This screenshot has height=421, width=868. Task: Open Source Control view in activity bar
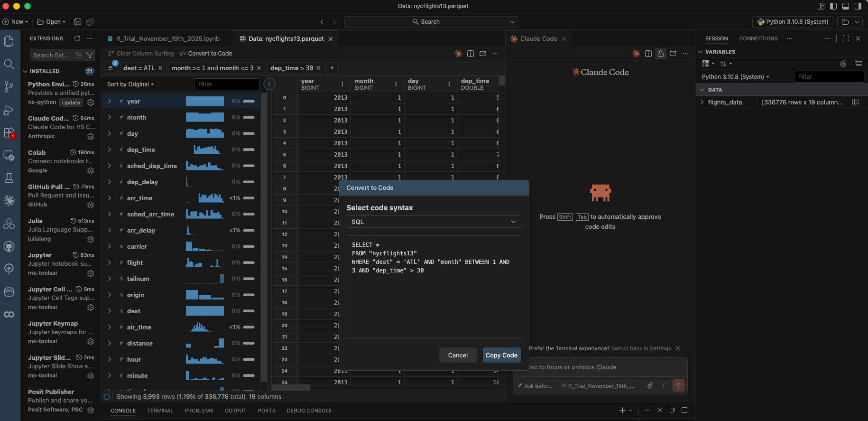(9, 87)
